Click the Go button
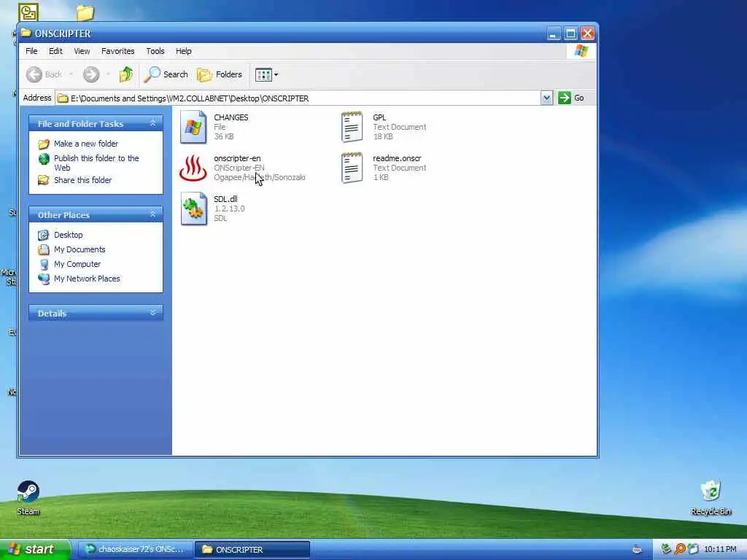Viewport: 747px width, 560px height. point(571,98)
